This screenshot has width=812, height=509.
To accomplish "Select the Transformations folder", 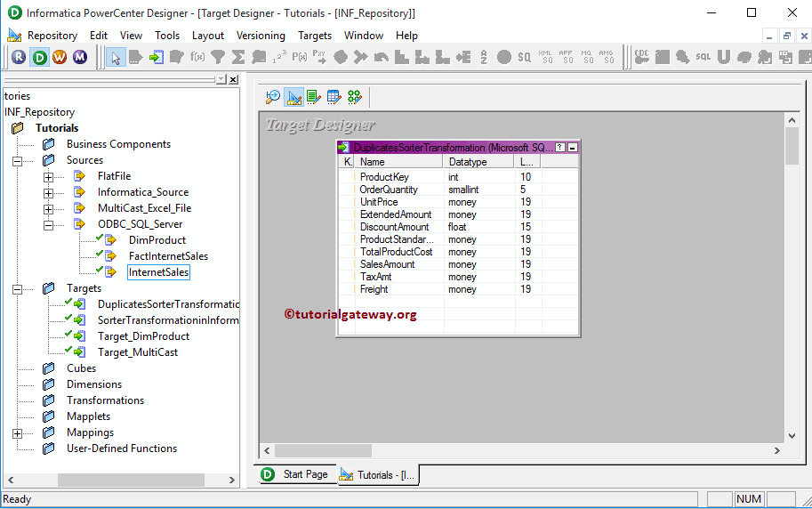I will 105,400.
